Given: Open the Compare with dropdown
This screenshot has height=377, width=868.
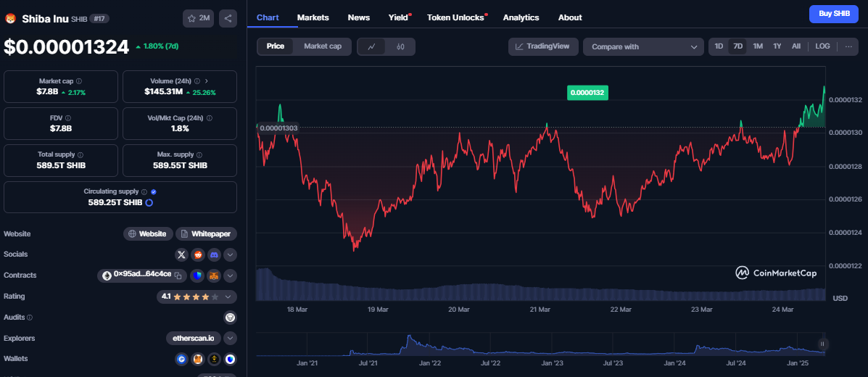Looking at the screenshot, I should (643, 47).
